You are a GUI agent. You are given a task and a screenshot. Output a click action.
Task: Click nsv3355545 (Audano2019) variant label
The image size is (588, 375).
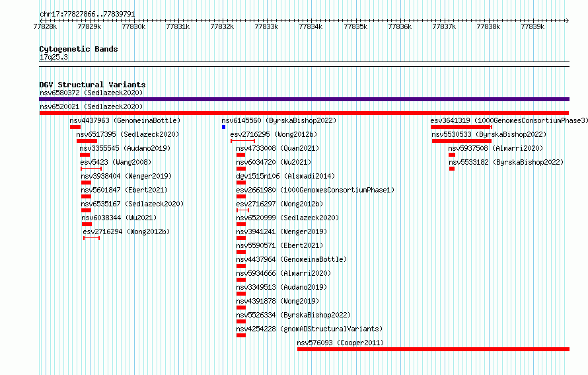click(125, 148)
